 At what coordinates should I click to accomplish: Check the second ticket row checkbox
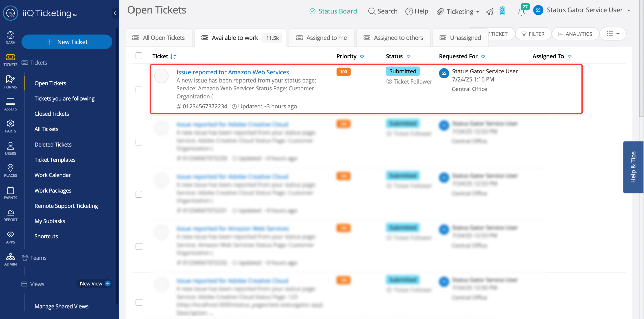tap(139, 142)
